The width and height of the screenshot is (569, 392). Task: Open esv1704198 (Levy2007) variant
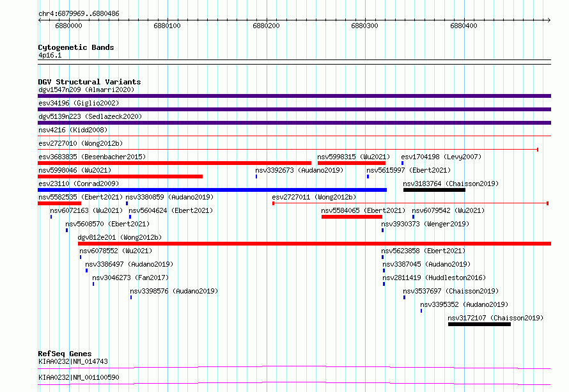tap(441, 157)
